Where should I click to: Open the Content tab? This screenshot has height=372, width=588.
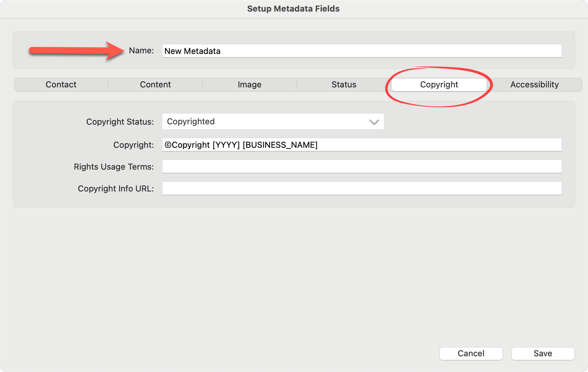155,84
